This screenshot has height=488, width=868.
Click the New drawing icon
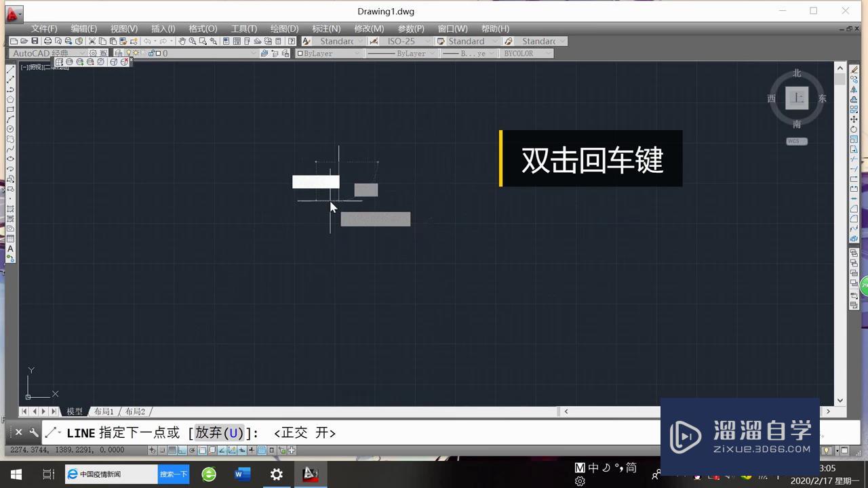pos(14,41)
